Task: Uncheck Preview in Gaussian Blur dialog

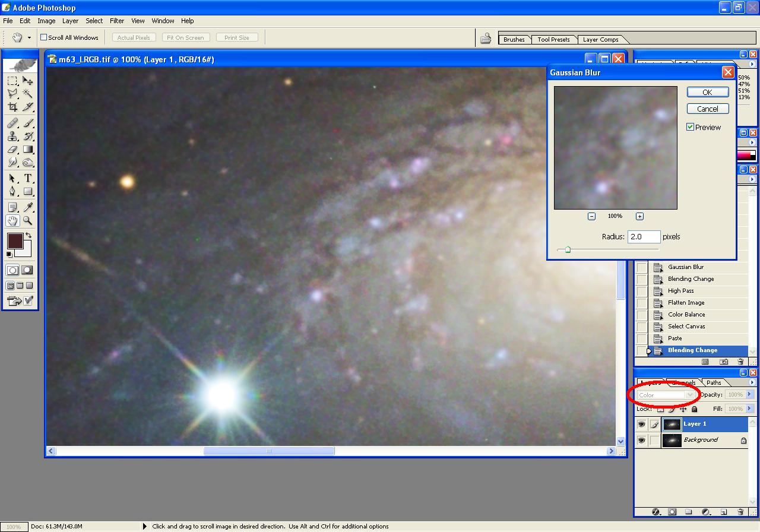Action: [x=691, y=127]
